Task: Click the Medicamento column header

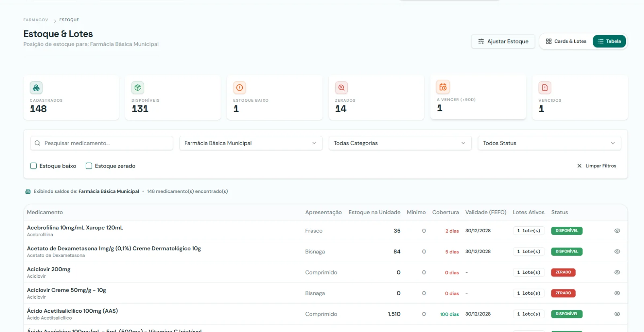Action: pyautogui.click(x=45, y=212)
